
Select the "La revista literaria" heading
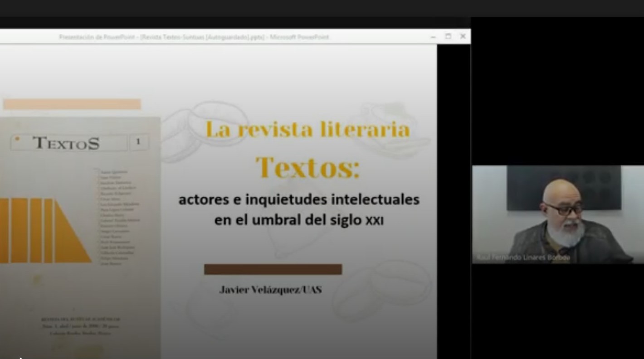pyautogui.click(x=307, y=130)
